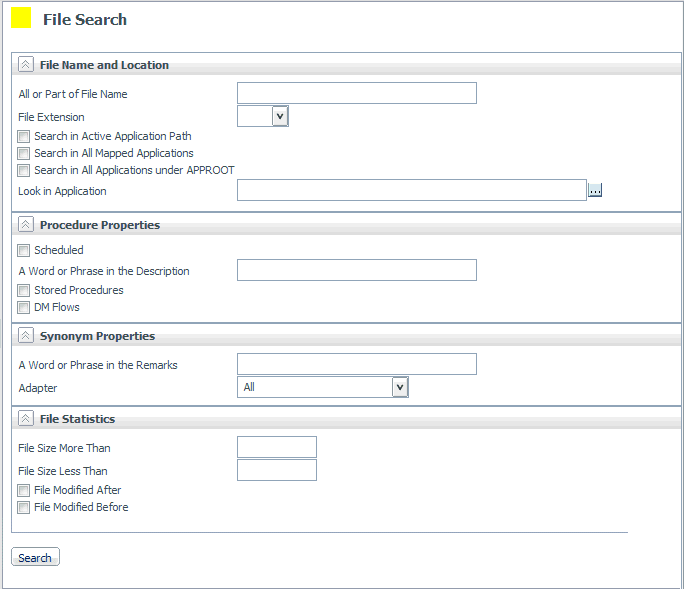Open the File Extension dropdown

280,117
